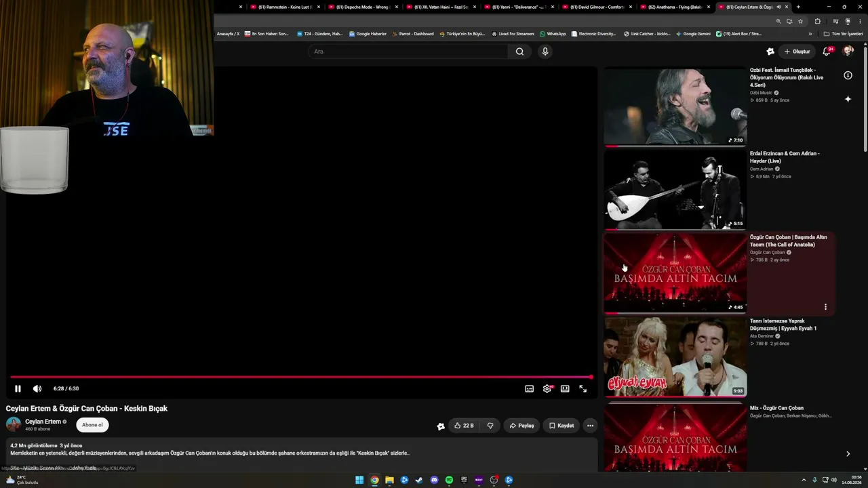
Task: Enter fullscreen video mode
Action: click(x=583, y=388)
